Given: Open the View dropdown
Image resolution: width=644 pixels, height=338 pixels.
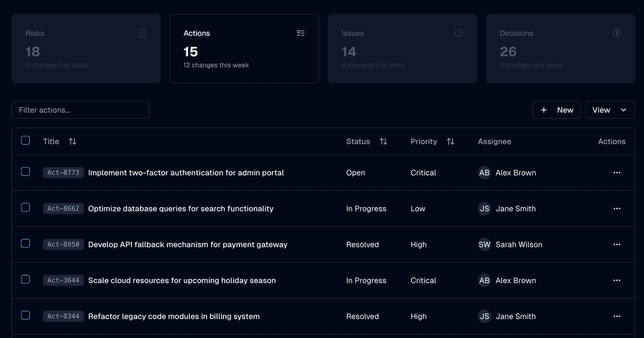Looking at the screenshot, I should click(610, 110).
